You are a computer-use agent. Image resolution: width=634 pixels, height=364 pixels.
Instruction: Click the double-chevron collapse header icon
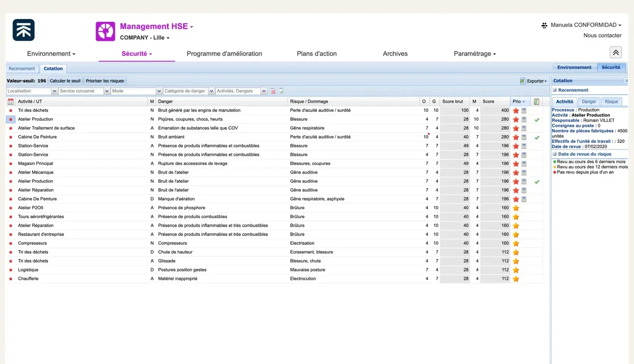tap(616, 52)
